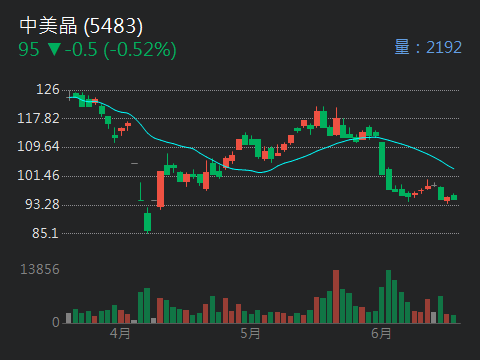The width and height of the screenshot is (480, 360).
Task: Click the 117.82 price axis label
Action: [38, 118]
